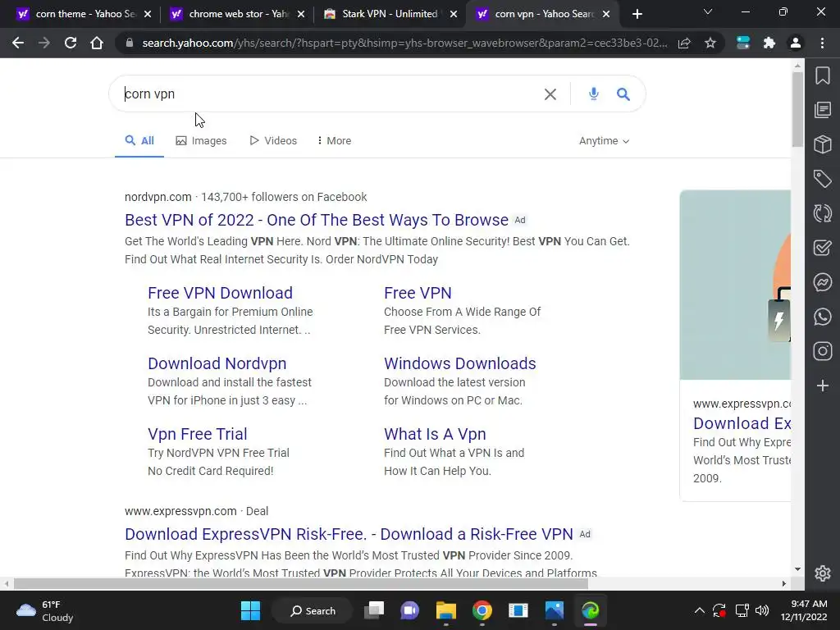Open the What Is A Vpn link
The width and height of the screenshot is (840, 630).
(435, 434)
